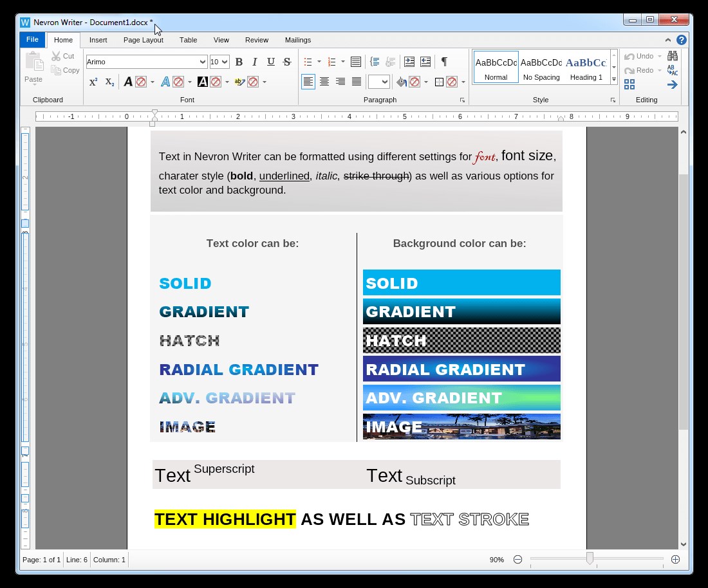Switch to the View tab
The image size is (708, 588).
(221, 40)
